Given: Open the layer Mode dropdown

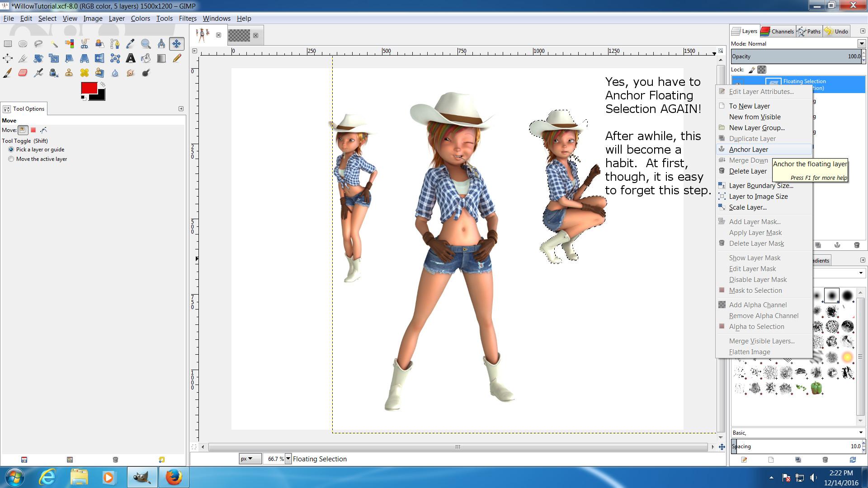Looking at the screenshot, I should (x=861, y=44).
